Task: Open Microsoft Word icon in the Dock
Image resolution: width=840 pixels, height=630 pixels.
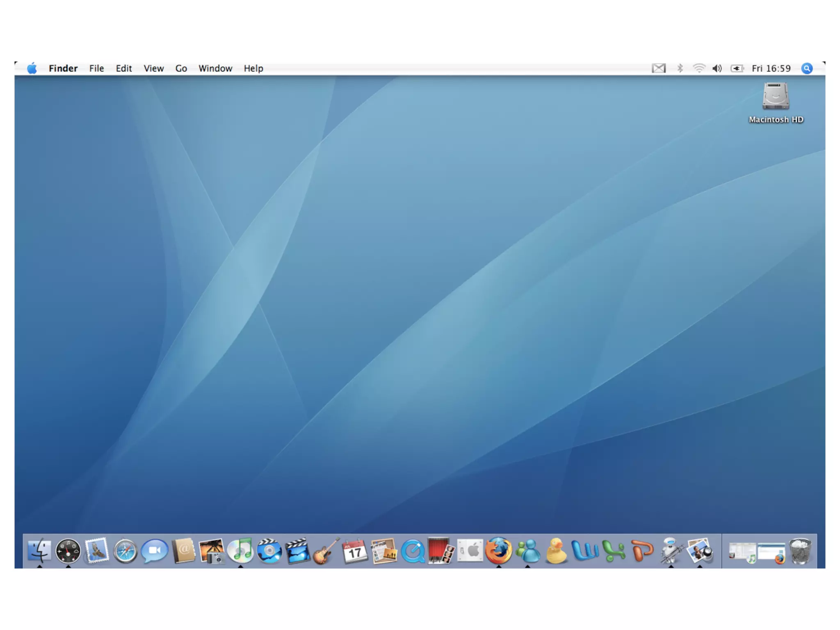Action: pos(584,551)
